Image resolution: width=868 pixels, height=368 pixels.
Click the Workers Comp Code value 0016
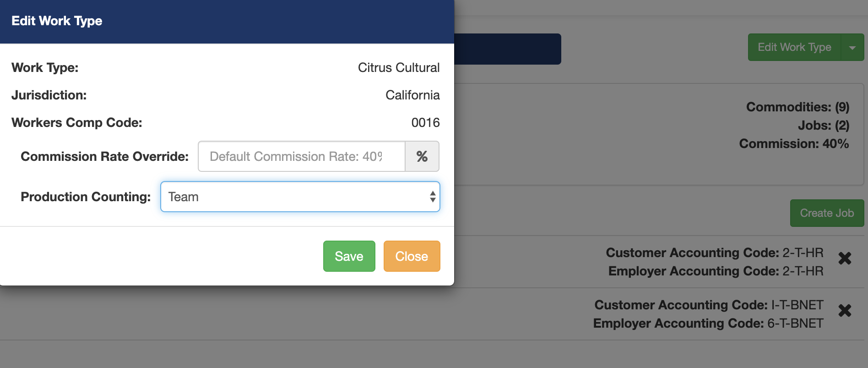tap(425, 122)
